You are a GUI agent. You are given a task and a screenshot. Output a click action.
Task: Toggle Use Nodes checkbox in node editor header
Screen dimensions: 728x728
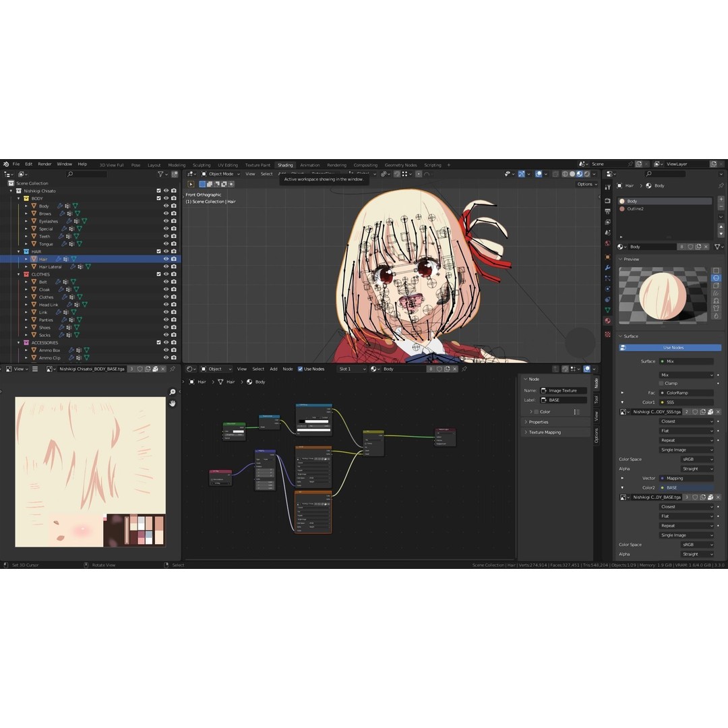point(300,369)
